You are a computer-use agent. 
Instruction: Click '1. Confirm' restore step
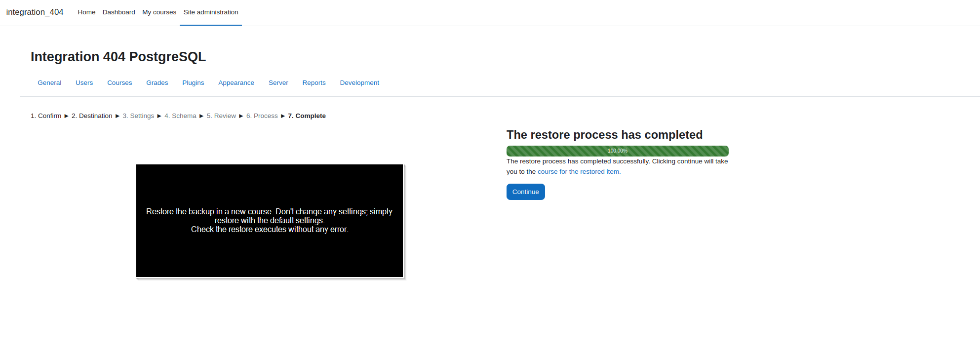pyautogui.click(x=46, y=116)
